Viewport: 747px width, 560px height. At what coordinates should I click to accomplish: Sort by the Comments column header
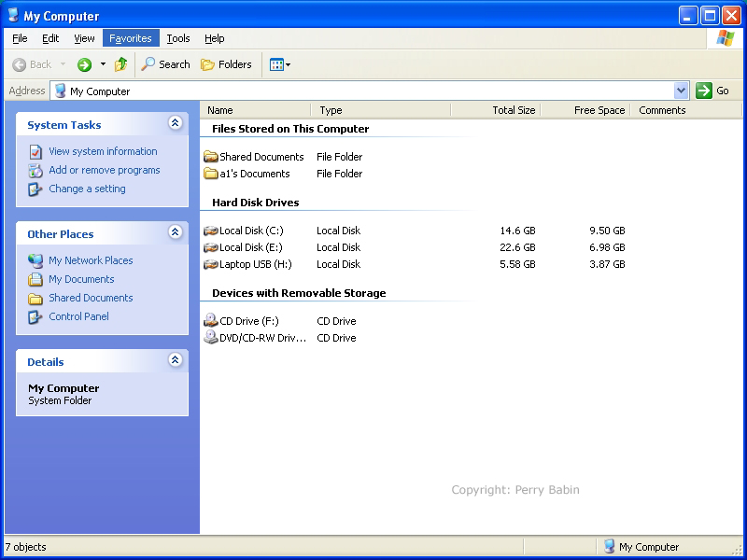point(686,110)
